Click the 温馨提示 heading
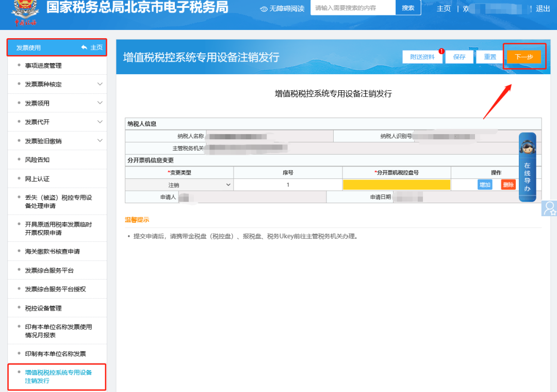 coord(137,220)
